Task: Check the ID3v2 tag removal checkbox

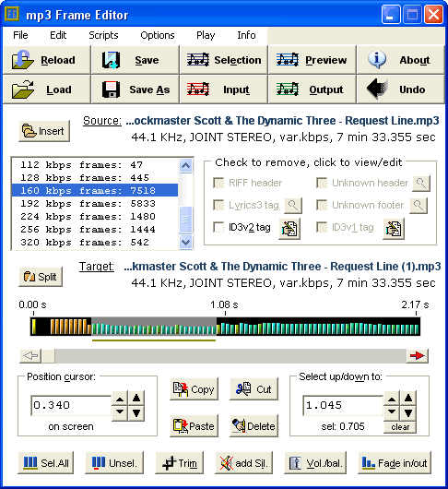Action: point(218,227)
